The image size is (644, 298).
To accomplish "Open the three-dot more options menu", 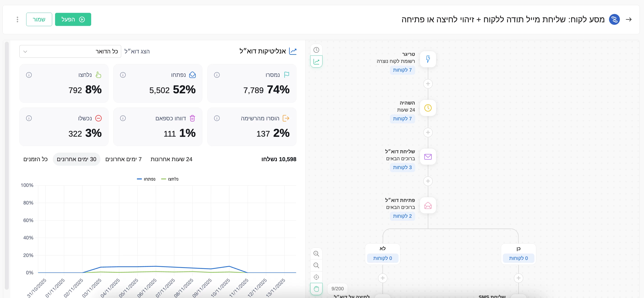I will click(x=17, y=19).
